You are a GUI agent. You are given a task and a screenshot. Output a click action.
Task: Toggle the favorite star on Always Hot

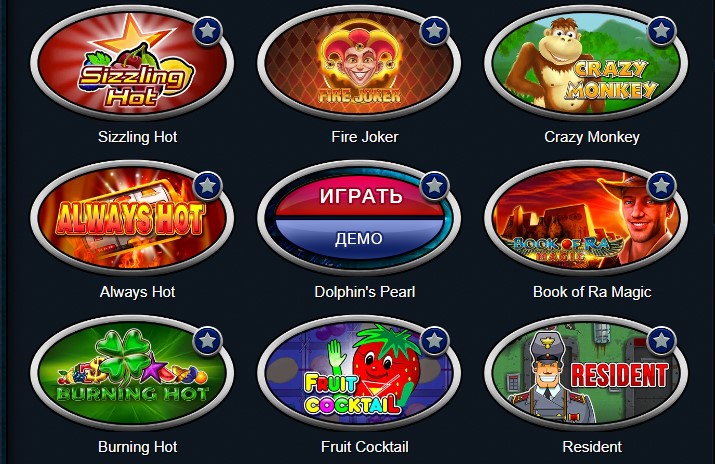[x=207, y=186]
